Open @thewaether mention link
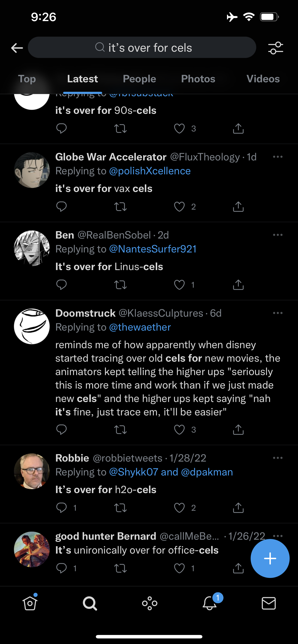The image size is (298, 644). pos(140,327)
